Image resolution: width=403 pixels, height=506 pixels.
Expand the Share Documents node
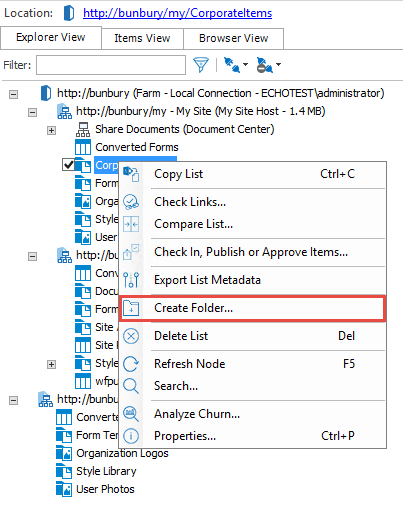click(x=51, y=131)
